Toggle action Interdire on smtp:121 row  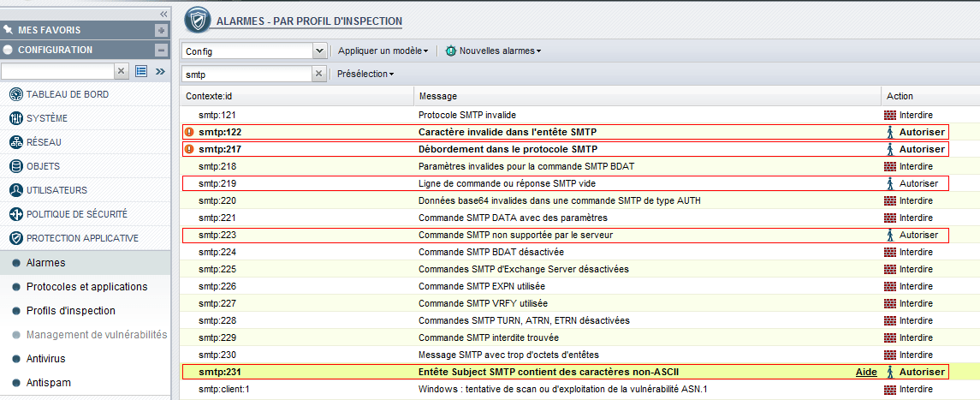(909, 115)
